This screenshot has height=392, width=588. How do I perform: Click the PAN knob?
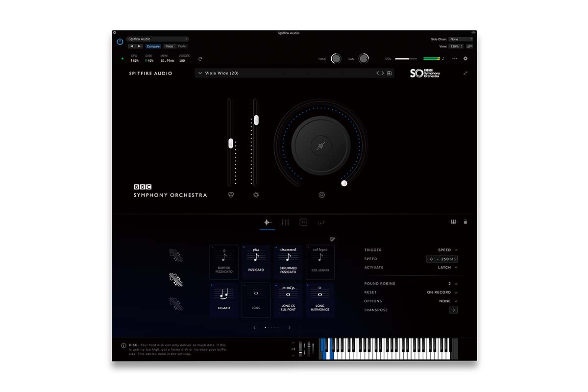coord(364,58)
